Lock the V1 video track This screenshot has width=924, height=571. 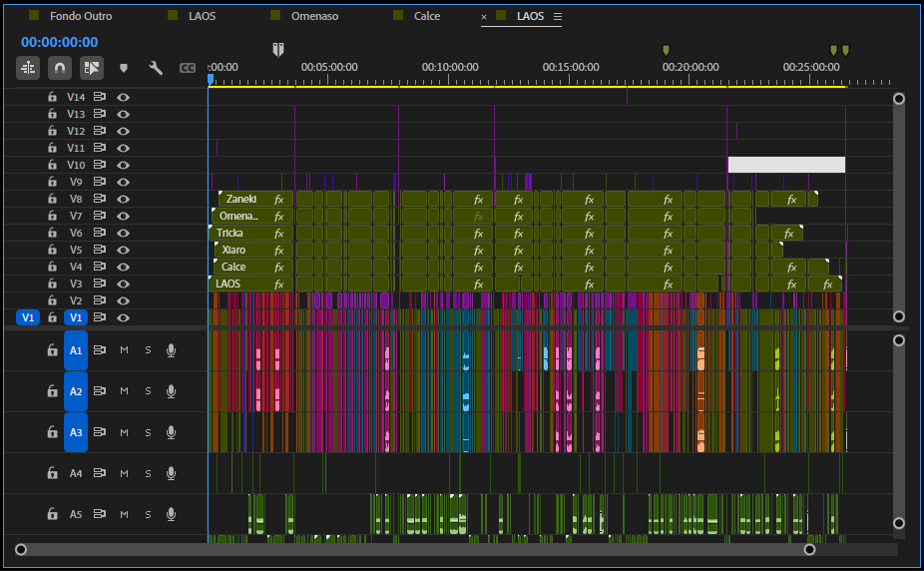pos(52,317)
